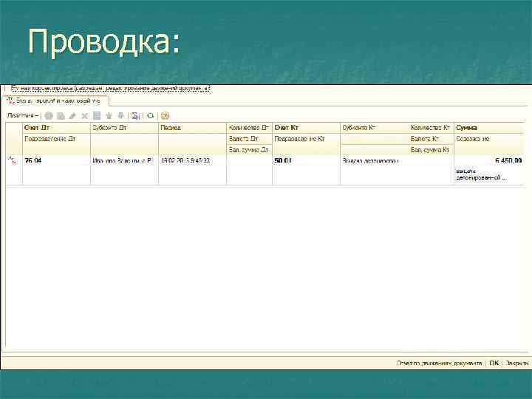Image resolution: width=532 pixels, height=399 pixels.
Task: Click the Delete X toolbar icon
Action: point(84,116)
